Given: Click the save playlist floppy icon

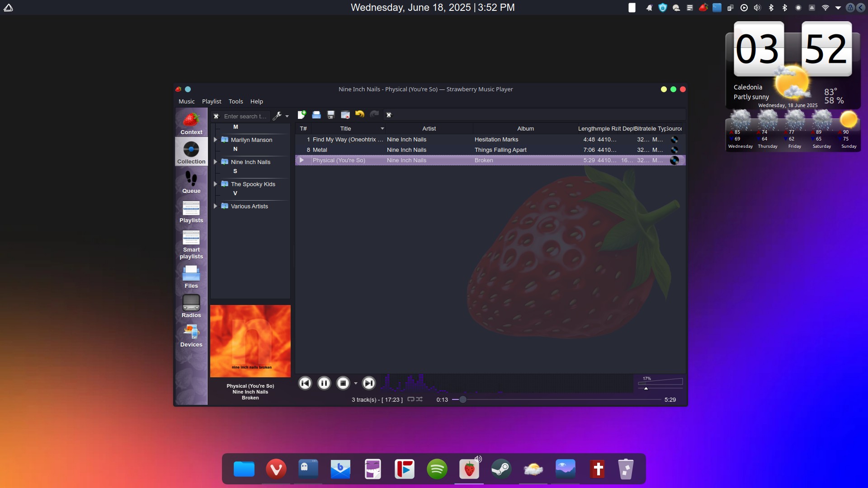Looking at the screenshot, I should click(331, 115).
